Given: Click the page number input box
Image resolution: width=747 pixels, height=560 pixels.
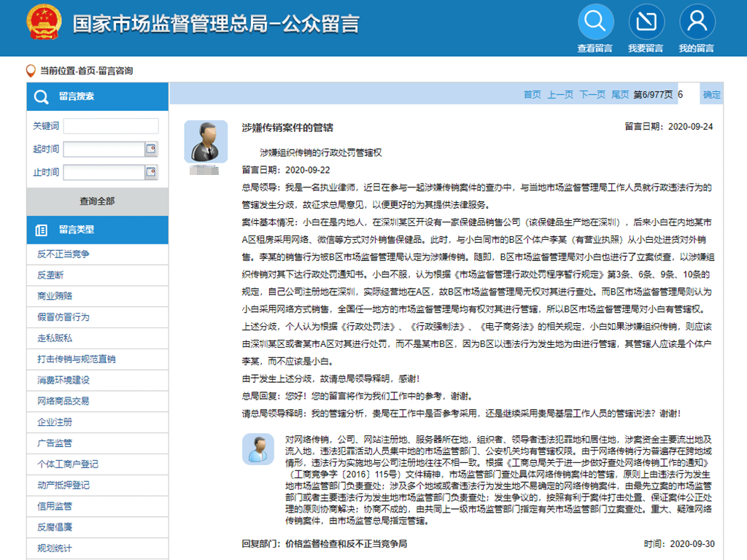Looking at the screenshot, I should (687, 95).
